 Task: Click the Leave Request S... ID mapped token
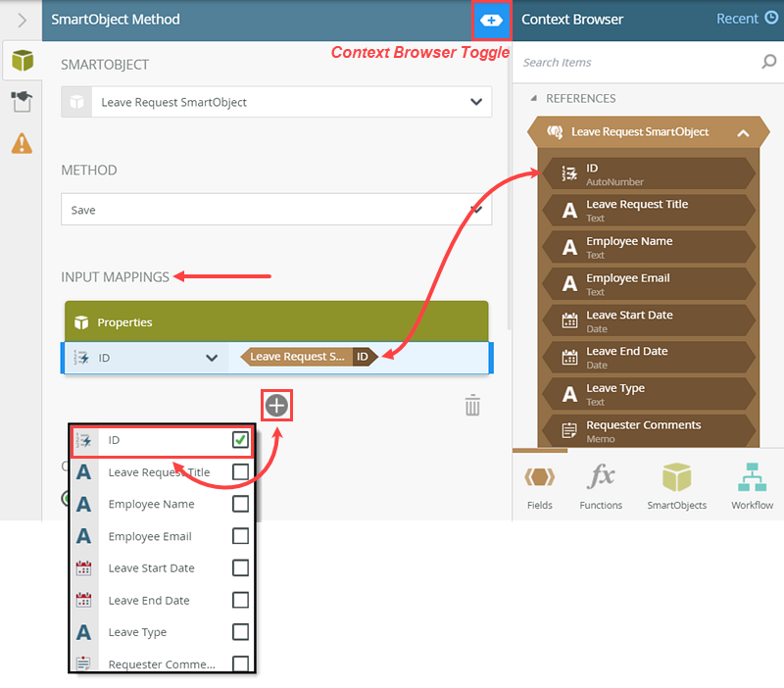pos(309,357)
